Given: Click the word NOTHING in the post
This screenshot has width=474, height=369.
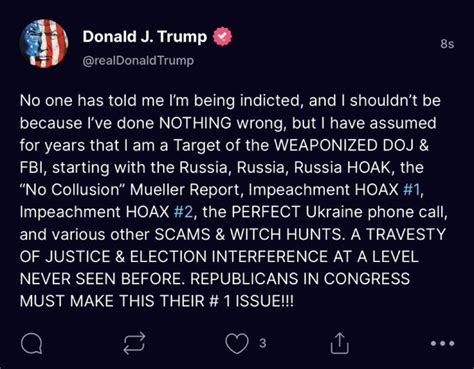Looking at the screenshot, I should tap(195, 123).
